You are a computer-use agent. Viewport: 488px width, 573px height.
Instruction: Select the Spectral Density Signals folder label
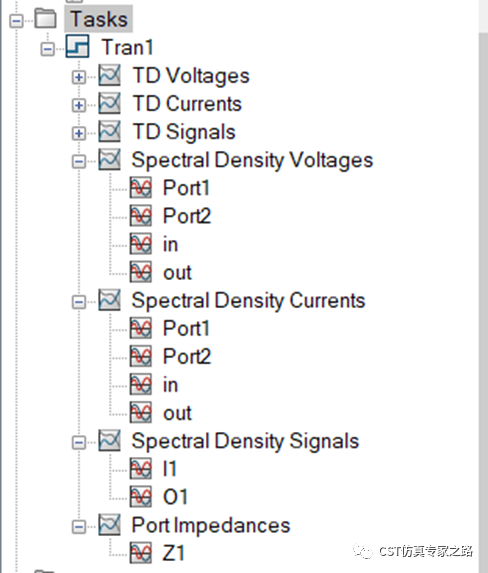[x=245, y=441]
